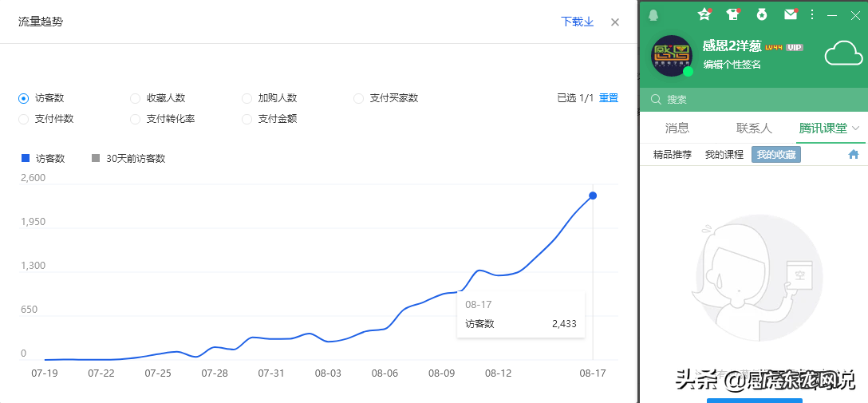Click the 2,600 y-axis label

[x=34, y=178]
